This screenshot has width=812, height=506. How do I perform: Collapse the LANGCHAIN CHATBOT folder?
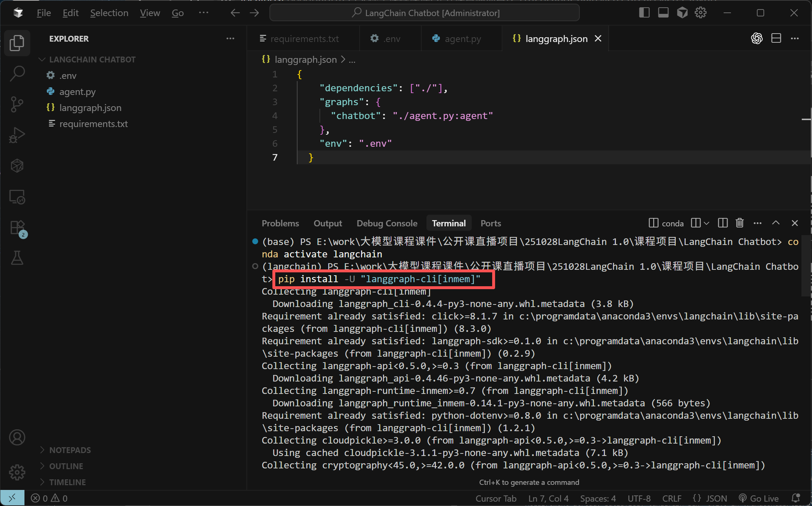[88, 59]
